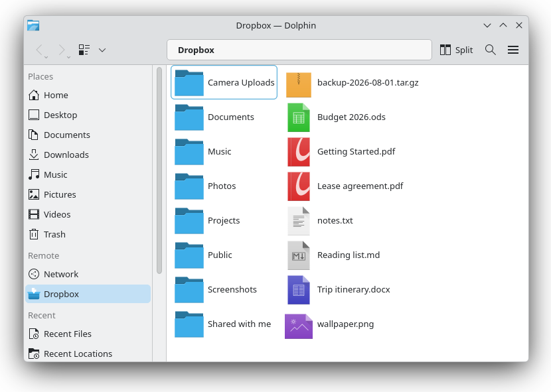Select Dropbox in sidebar
551x392 pixels.
(x=88, y=294)
